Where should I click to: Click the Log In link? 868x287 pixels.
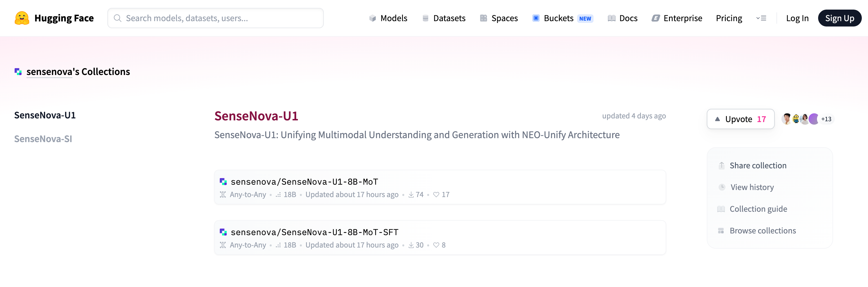[797, 18]
